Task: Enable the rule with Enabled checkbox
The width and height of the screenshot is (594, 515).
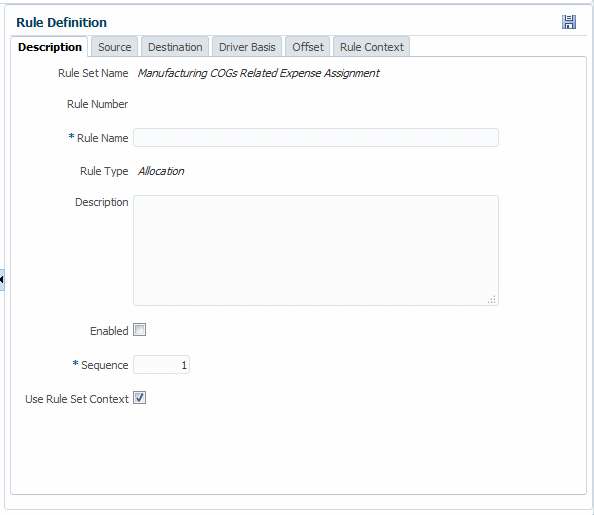Action: (139, 330)
